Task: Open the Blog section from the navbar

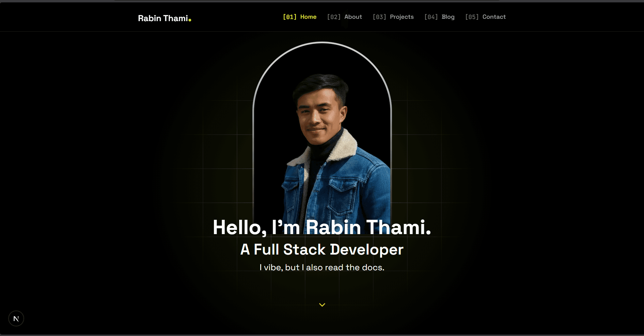Action: (448, 16)
